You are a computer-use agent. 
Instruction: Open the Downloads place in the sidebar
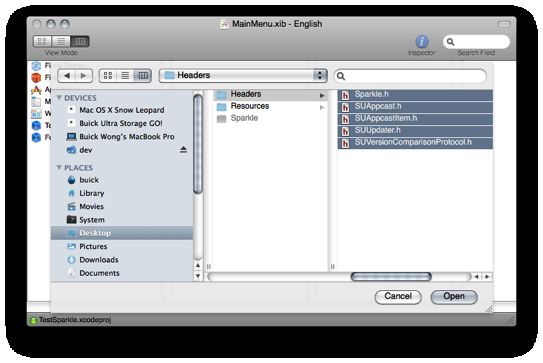(x=122, y=260)
